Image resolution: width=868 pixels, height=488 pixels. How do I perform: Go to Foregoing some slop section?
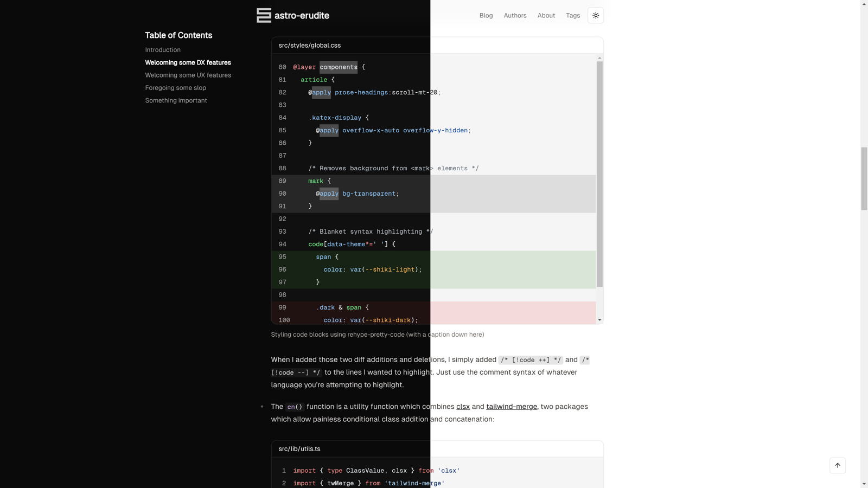tap(175, 88)
